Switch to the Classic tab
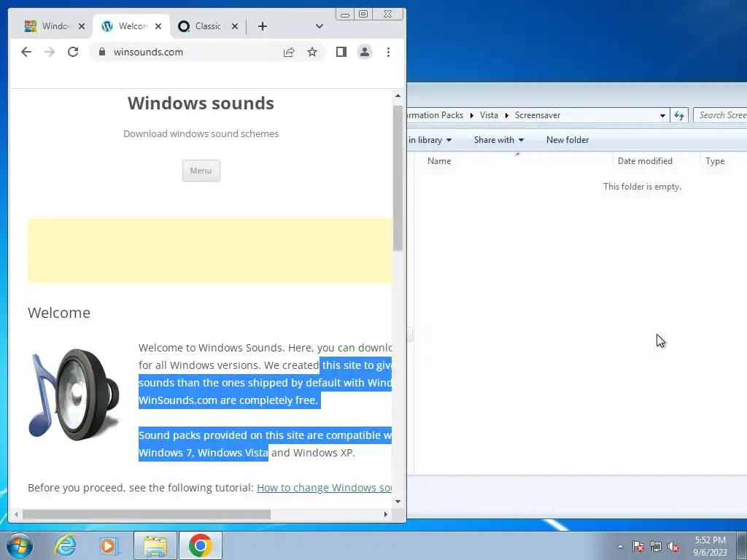Screen dimensions: 747x560 (x=202, y=26)
